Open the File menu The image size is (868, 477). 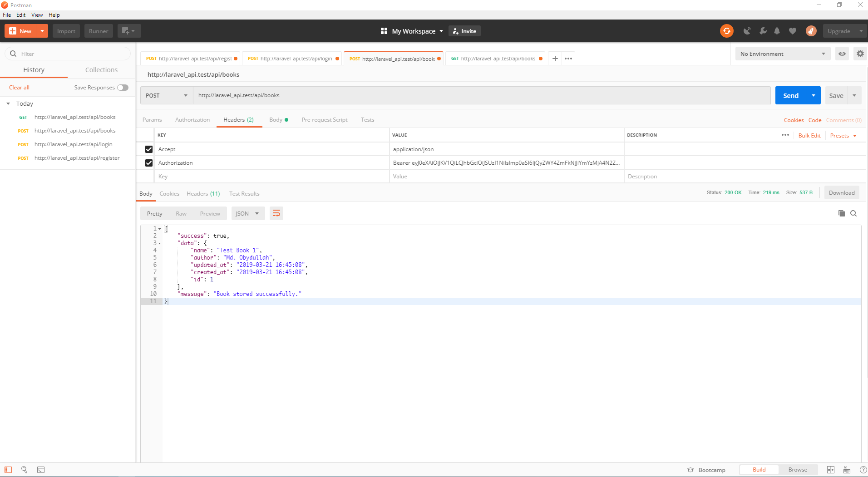pos(7,15)
